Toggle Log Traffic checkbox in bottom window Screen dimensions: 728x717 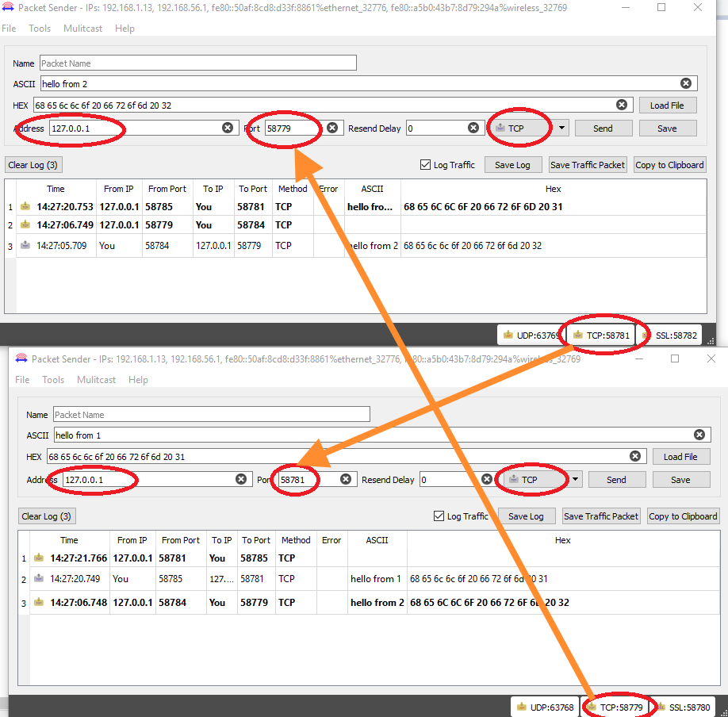point(439,516)
